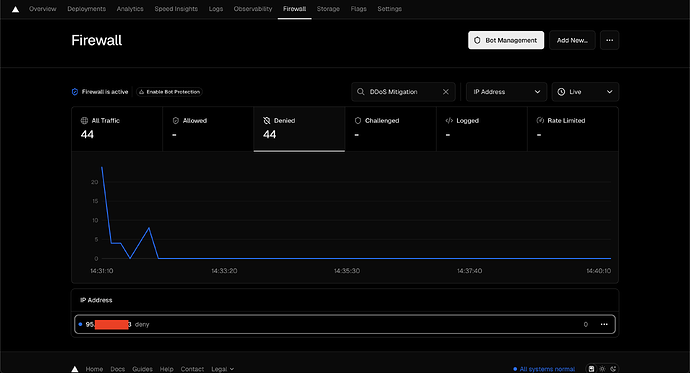Open the Live time range dropdown
The image size is (690, 373).
(585, 92)
